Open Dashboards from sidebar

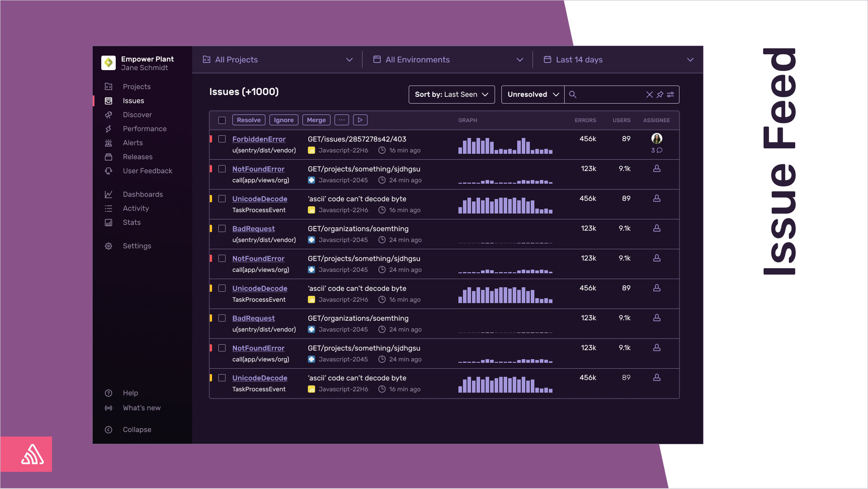tap(142, 195)
